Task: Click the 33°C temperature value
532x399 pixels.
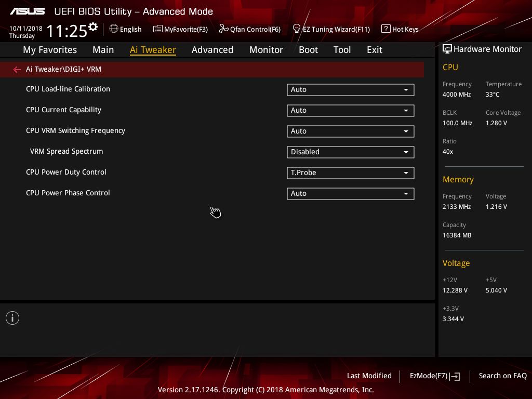Action: pyautogui.click(x=493, y=95)
